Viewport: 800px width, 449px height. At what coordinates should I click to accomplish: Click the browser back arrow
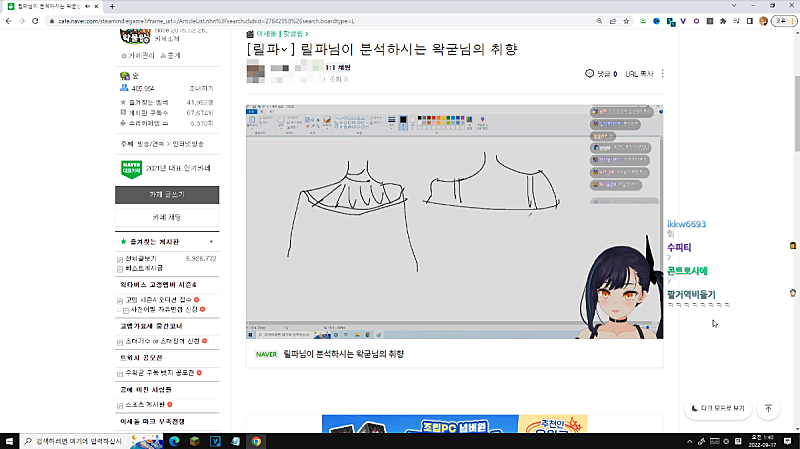(x=8, y=20)
